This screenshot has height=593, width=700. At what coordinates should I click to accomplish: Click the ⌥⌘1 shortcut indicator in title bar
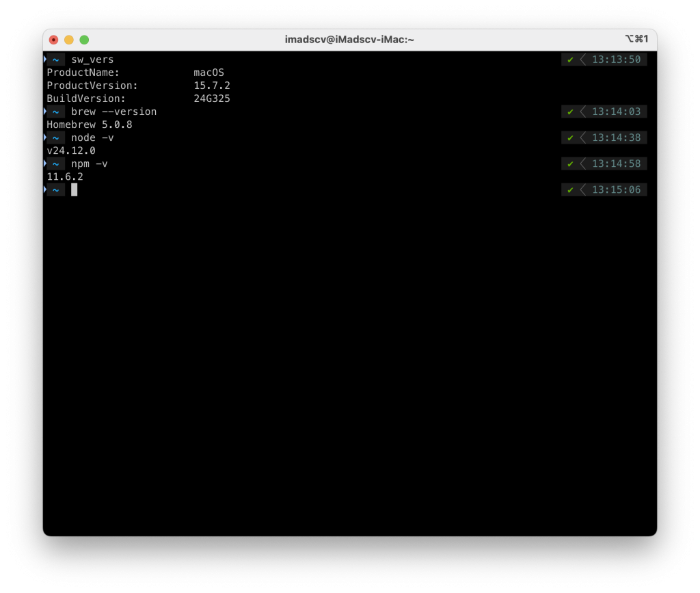636,39
